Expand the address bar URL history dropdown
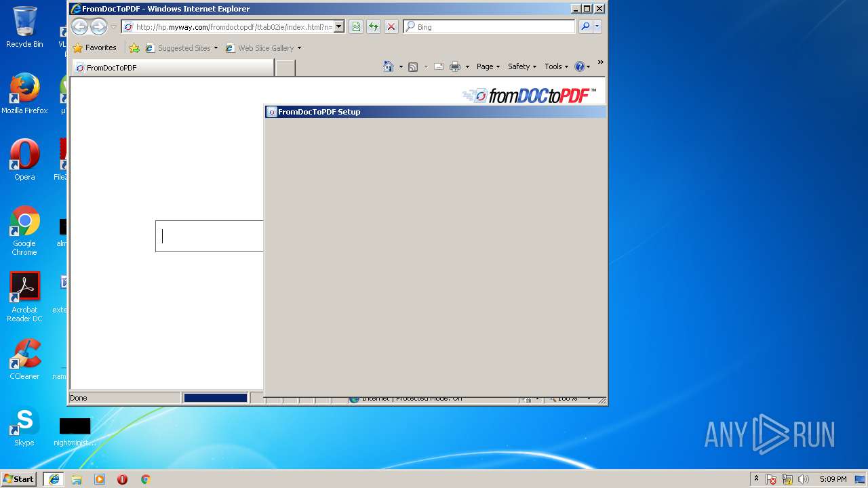 pos(339,27)
